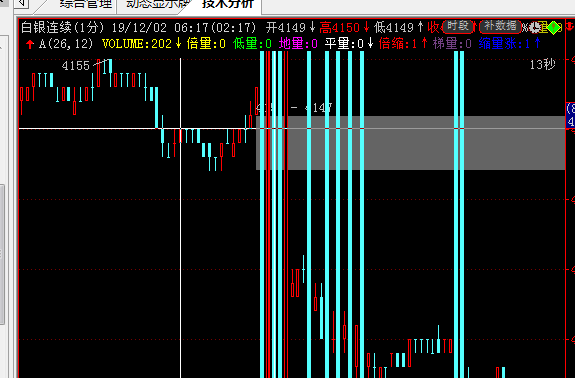Switch to the 动态显示牌 tab
The width and height of the screenshot is (575, 378).
(156, 4)
